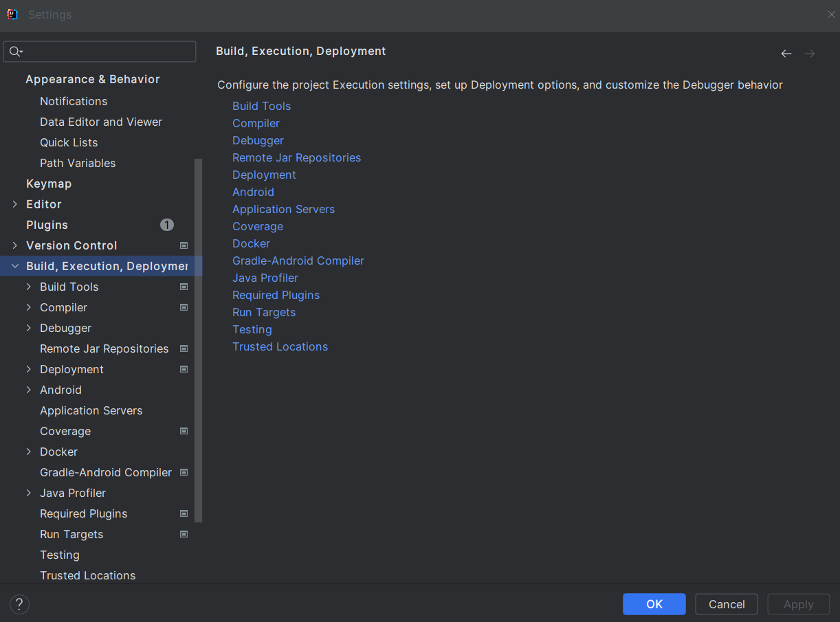This screenshot has height=622, width=840.
Task: Expand the Android sidebar node
Action: (x=29, y=390)
